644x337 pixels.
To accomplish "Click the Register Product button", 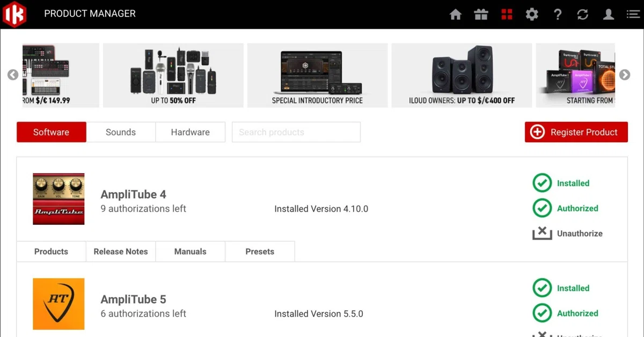I will (x=576, y=132).
